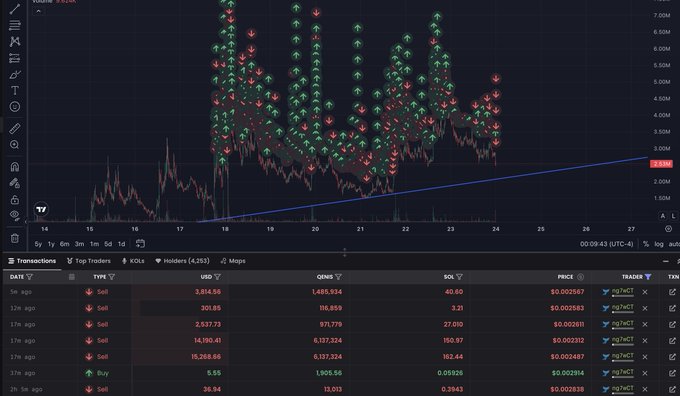Viewport: 680px width, 396px height.
Task: Open the TYPE column filter
Action: (x=111, y=277)
